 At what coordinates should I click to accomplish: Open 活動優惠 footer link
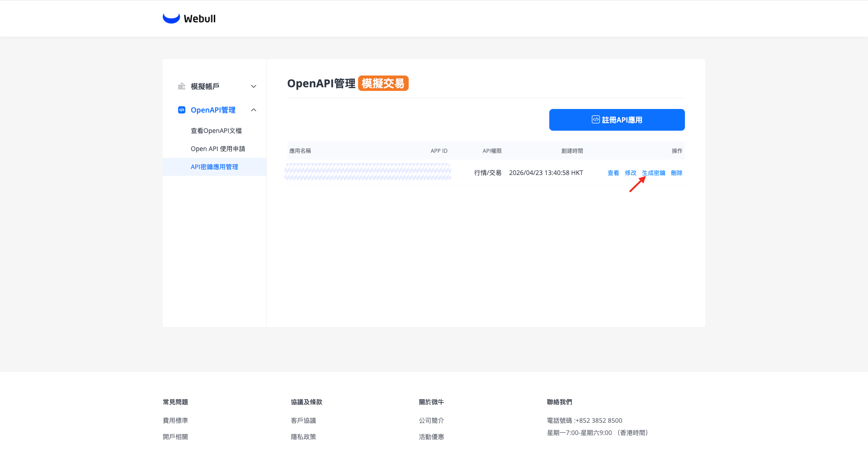[431, 437]
